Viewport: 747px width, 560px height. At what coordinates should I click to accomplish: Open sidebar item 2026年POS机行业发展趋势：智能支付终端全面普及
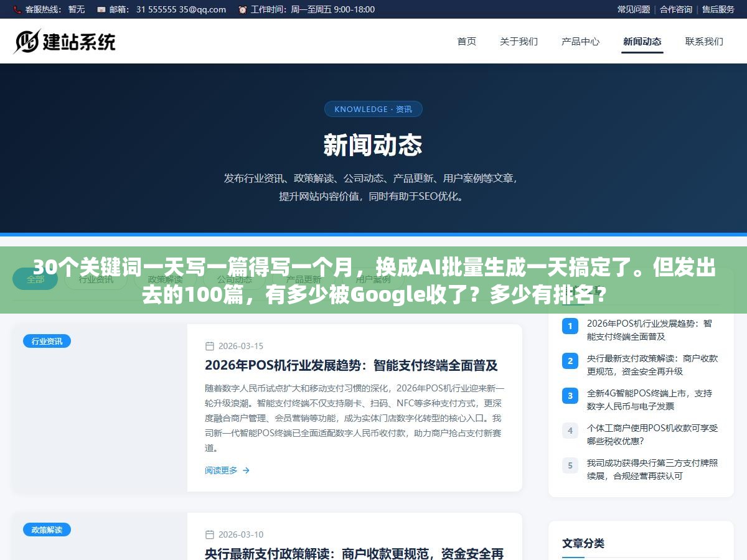pyautogui.click(x=649, y=330)
